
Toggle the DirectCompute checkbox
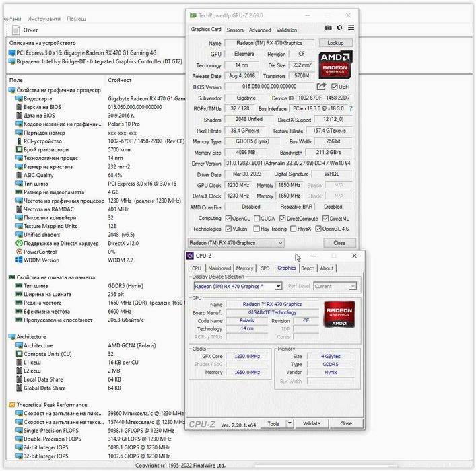[283, 219]
